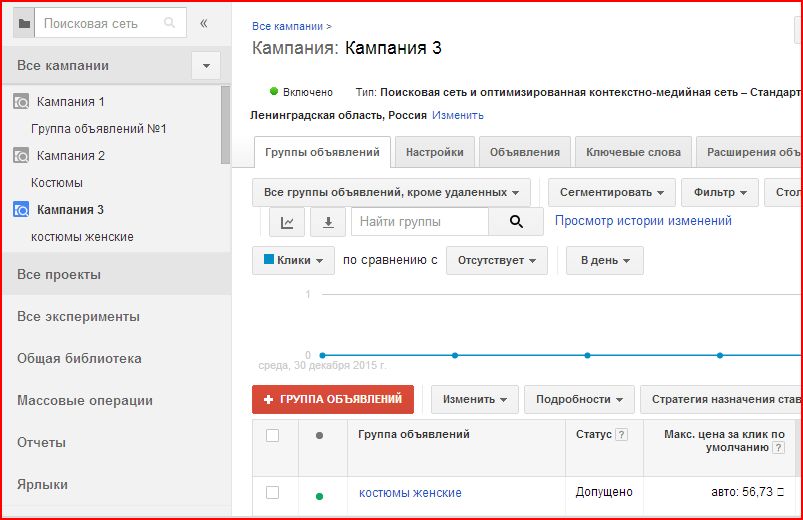
Task: Click the Изменить link next to the location
Action: [458, 115]
